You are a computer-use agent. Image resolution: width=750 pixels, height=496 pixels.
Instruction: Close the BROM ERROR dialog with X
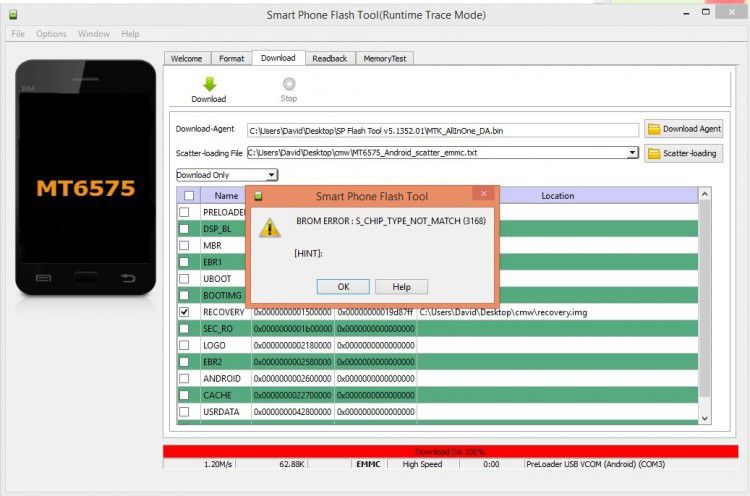tap(484, 193)
